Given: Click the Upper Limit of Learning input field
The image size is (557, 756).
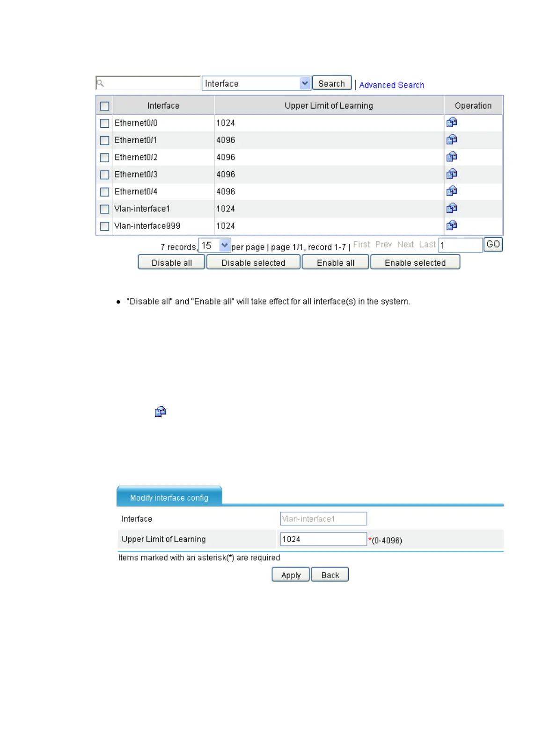Looking at the screenshot, I should click(323, 539).
